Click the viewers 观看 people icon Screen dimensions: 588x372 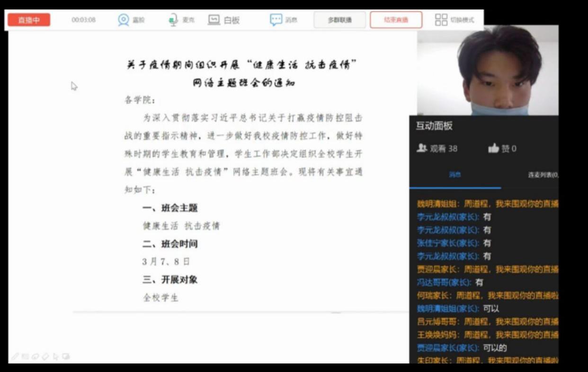[x=421, y=149]
